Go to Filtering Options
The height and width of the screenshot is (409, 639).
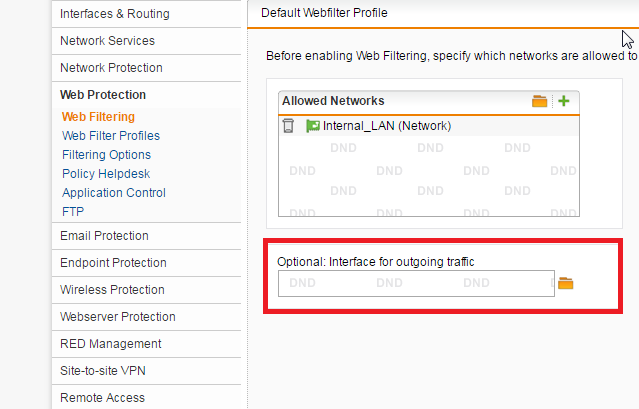(106, 155)
